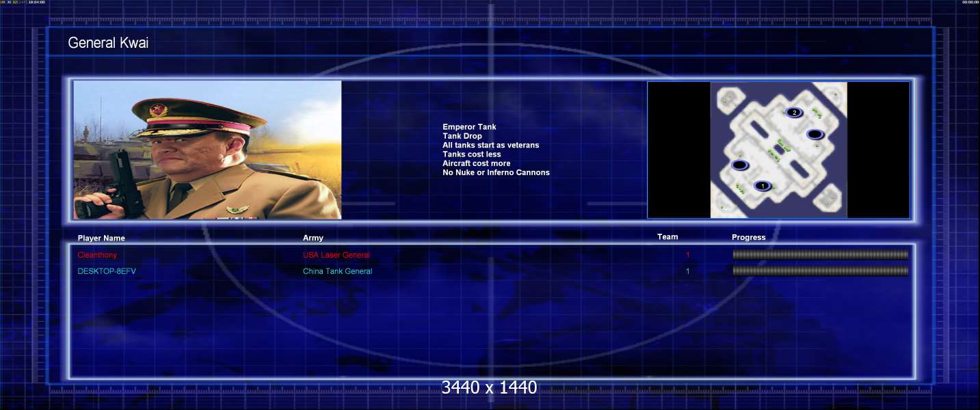Click start position marker 2 on minimap
This screenshot has height=410, width=980.
tap(794, 112)
